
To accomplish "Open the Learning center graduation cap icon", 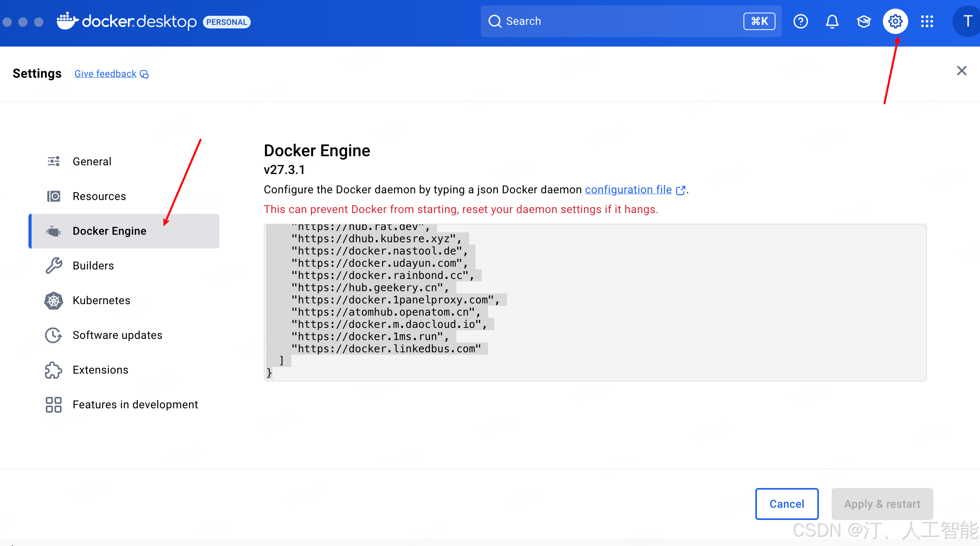I will 864,21.
